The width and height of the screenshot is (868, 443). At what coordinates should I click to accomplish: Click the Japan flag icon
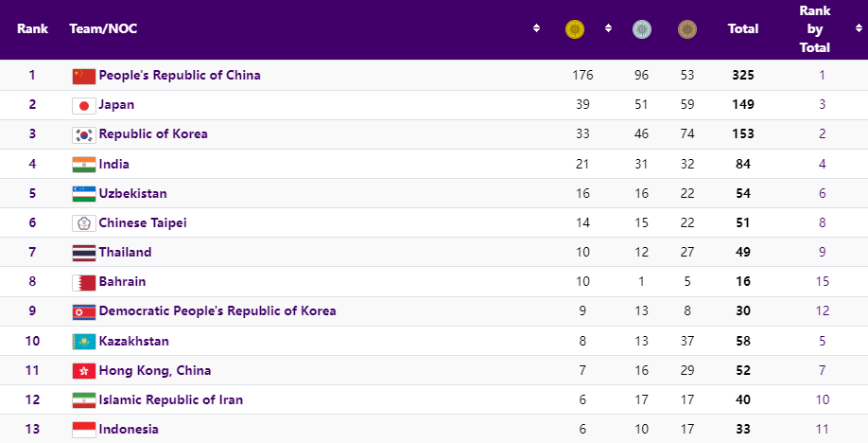[x=83, y=105]
